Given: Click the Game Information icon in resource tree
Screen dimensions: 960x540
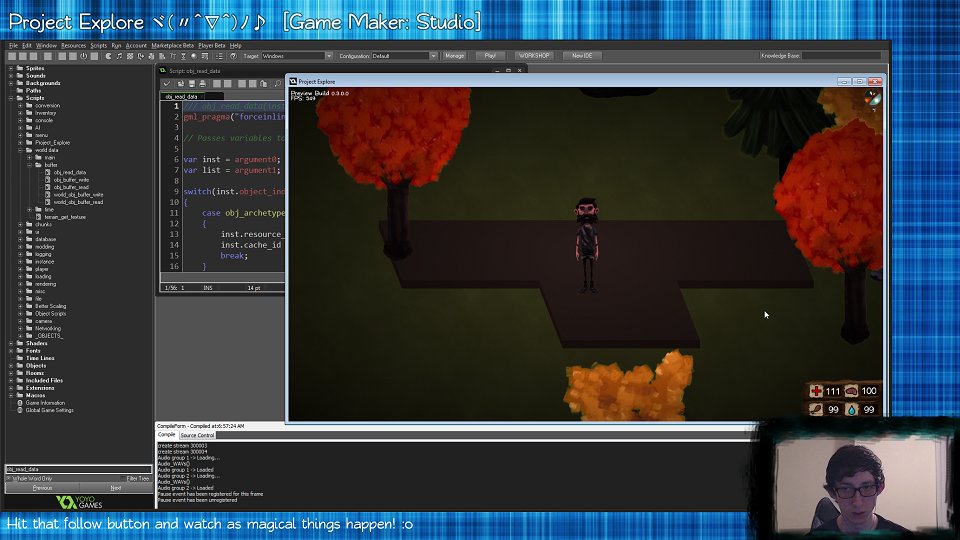Looking at the screenshot, I should tap(20, 403).
